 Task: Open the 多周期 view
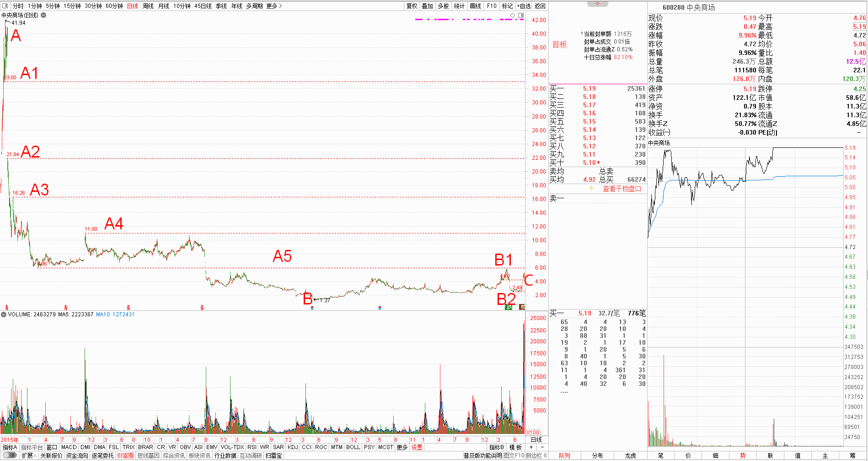[x=254, y=6]
